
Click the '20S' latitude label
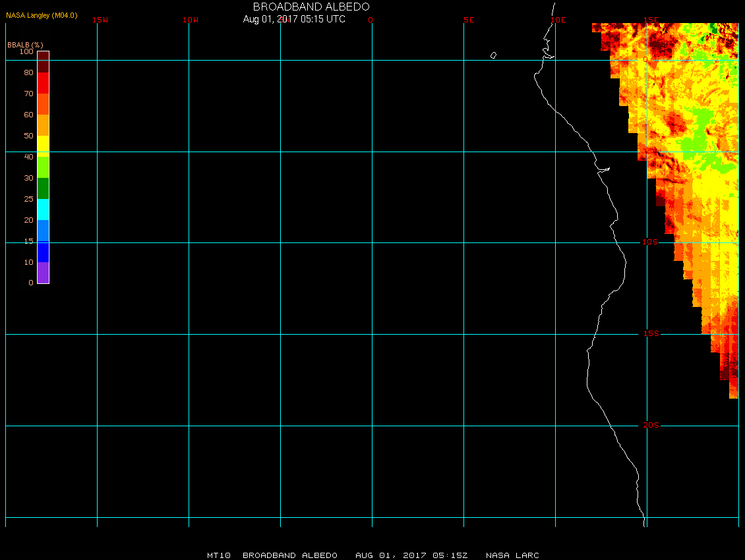(651, 425)
